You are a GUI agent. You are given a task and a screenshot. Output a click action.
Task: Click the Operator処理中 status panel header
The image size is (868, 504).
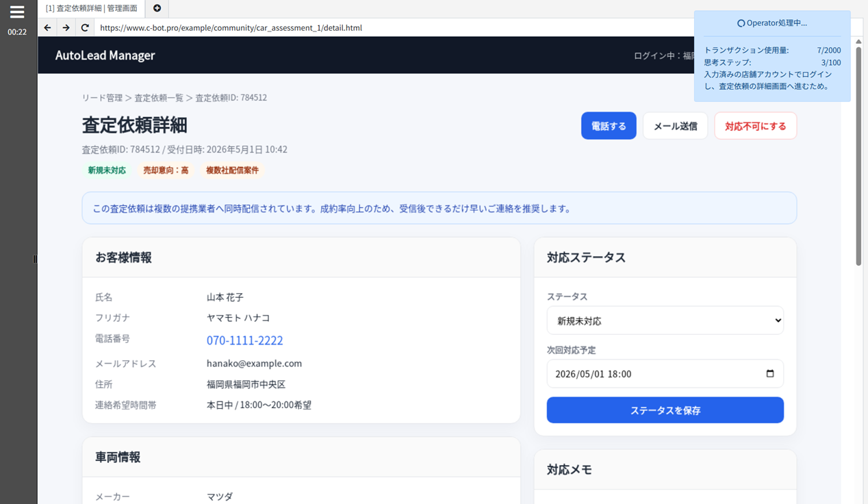pyautogui.click(x=772, y=23)
